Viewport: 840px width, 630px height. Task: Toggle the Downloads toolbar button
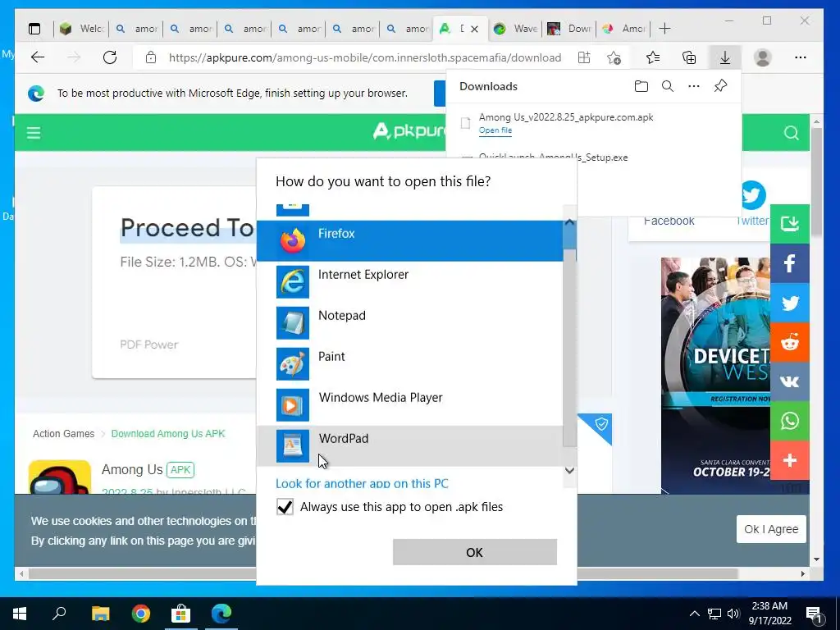[725, 57]
